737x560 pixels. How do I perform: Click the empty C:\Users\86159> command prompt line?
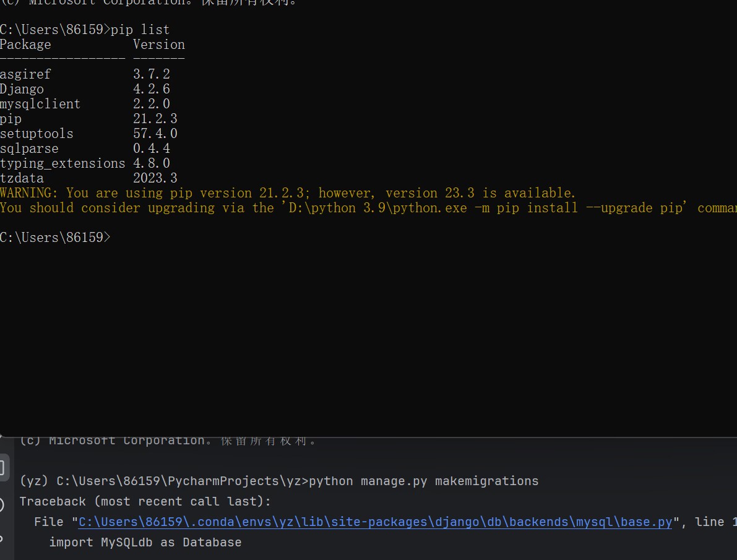tap(56, 237)
